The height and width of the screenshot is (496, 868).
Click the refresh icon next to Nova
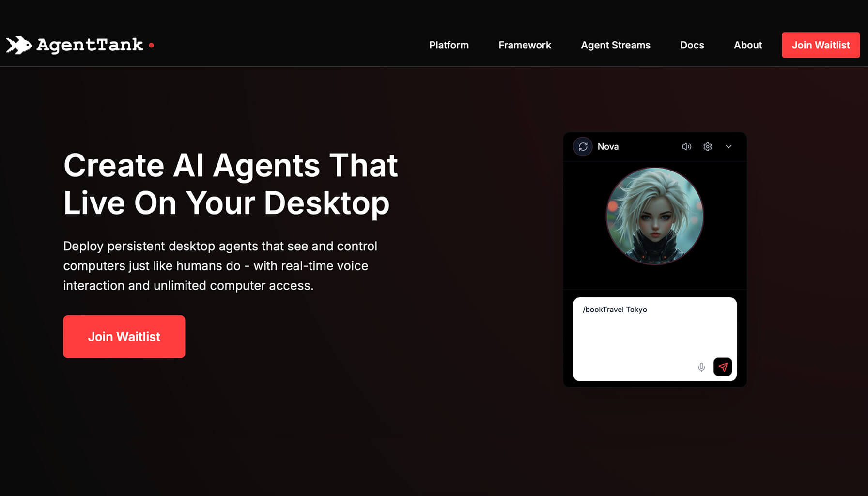[x=583, y=146]
